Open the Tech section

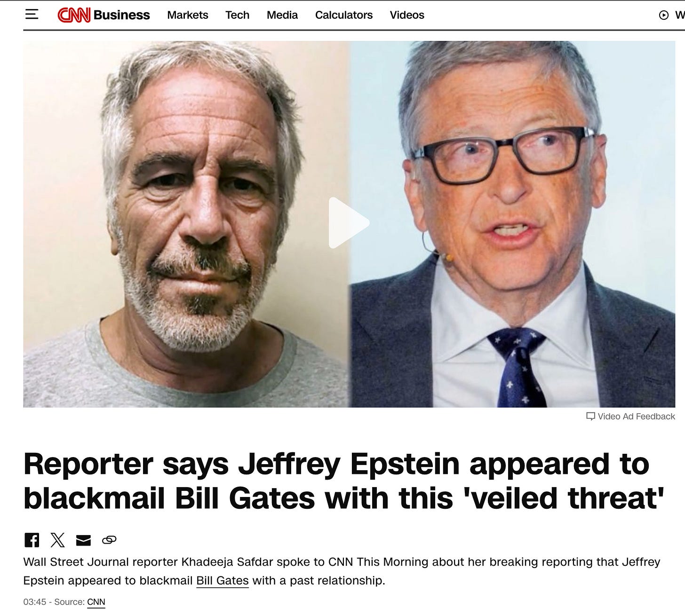click(237, 15)
